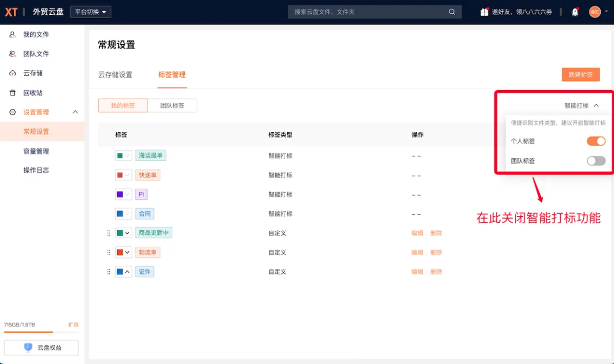The height and width of the screenshot is (364, 614).
Task: Open the 平台切换 dropdown
Action: [x=91, y=12]
